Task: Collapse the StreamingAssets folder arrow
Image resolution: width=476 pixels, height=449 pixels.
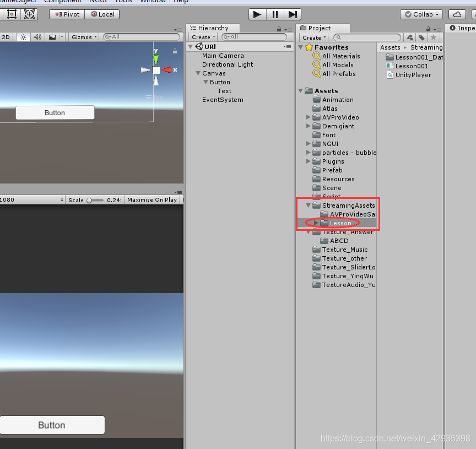Action: [x=308, y=205]
